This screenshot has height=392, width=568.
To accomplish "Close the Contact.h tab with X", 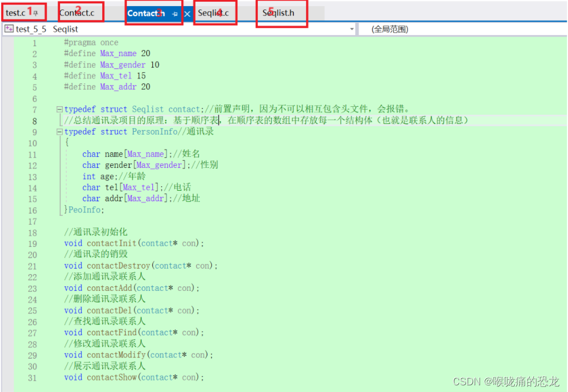I will [x=187, y=14].
